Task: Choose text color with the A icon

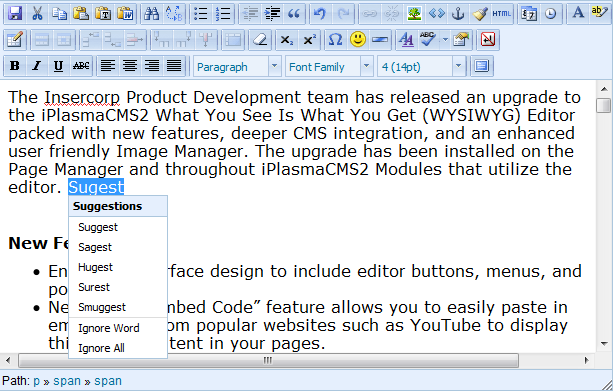Action: [578, 14]
